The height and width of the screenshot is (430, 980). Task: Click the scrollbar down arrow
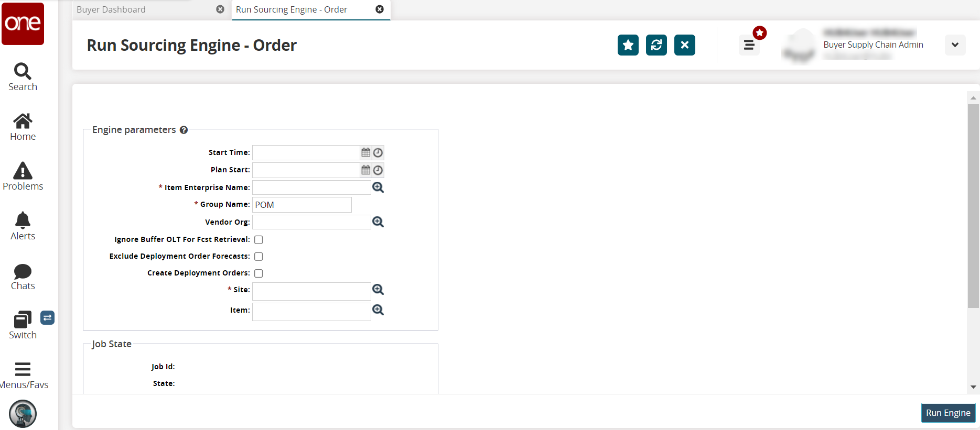(x=973, y=387)
